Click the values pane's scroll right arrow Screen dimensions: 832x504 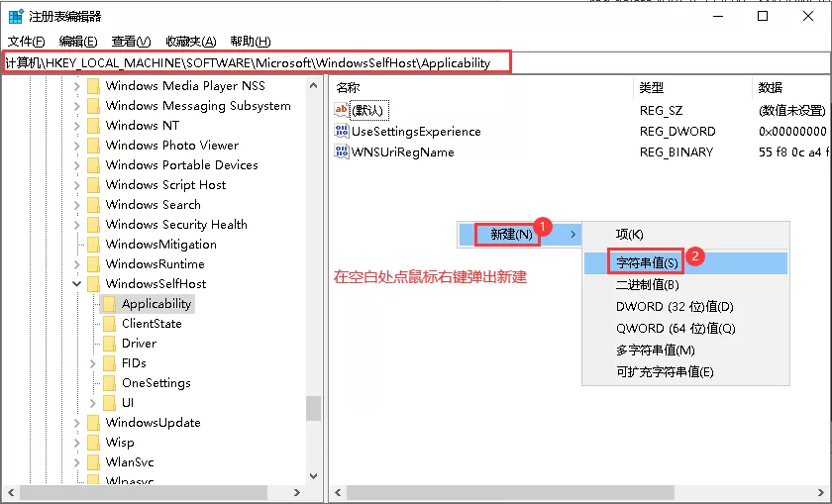coord(821,492)
